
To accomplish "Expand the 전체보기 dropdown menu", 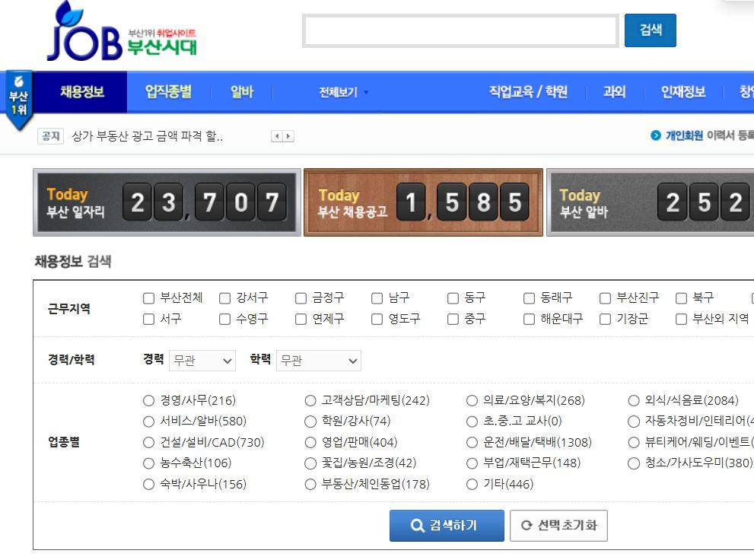I will (x=340, y=91).
